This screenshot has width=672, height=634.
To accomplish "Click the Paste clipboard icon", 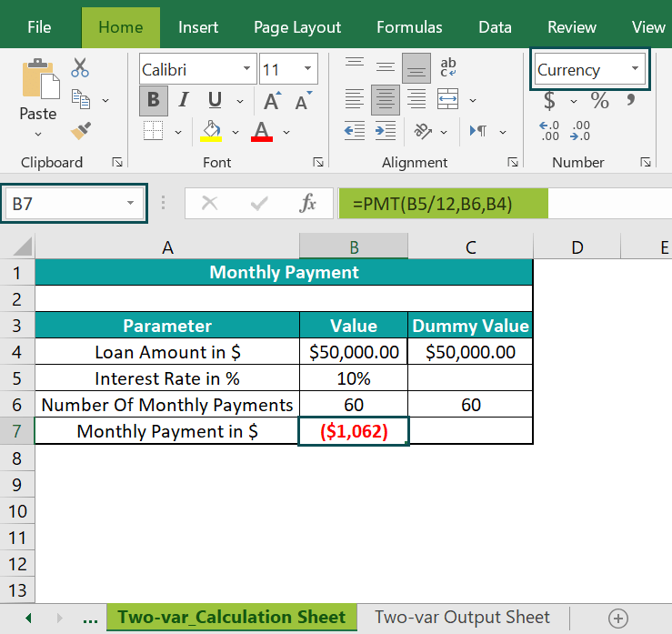I will (x=41, y=78).
